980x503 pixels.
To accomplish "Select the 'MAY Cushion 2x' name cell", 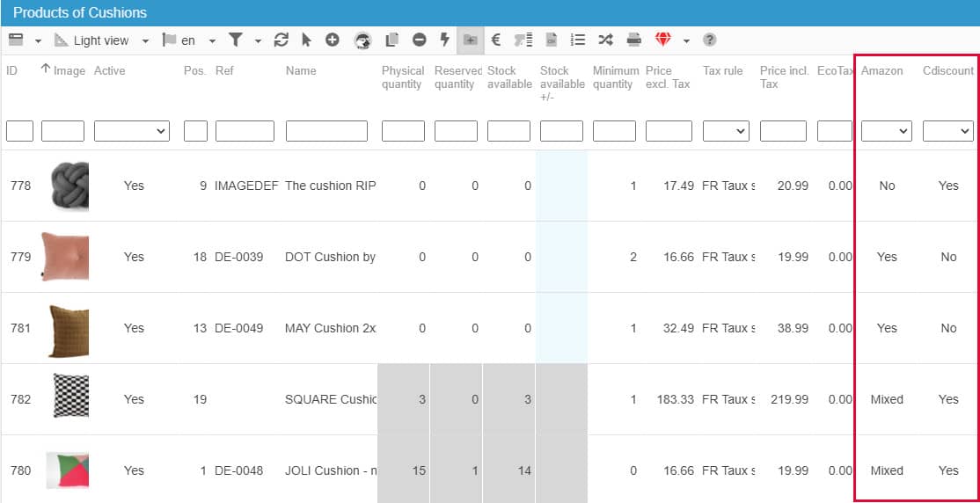I will coord(330,328).
